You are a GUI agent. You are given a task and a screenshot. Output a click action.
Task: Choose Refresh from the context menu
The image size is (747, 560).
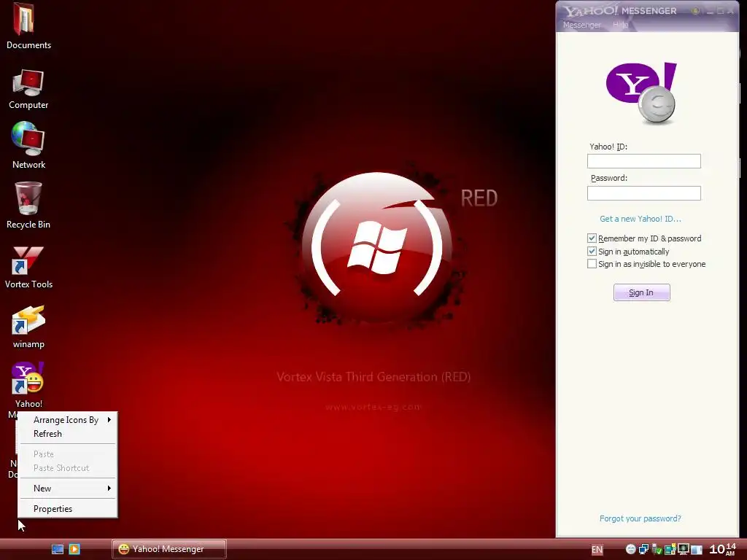click(x=68, y=434)
